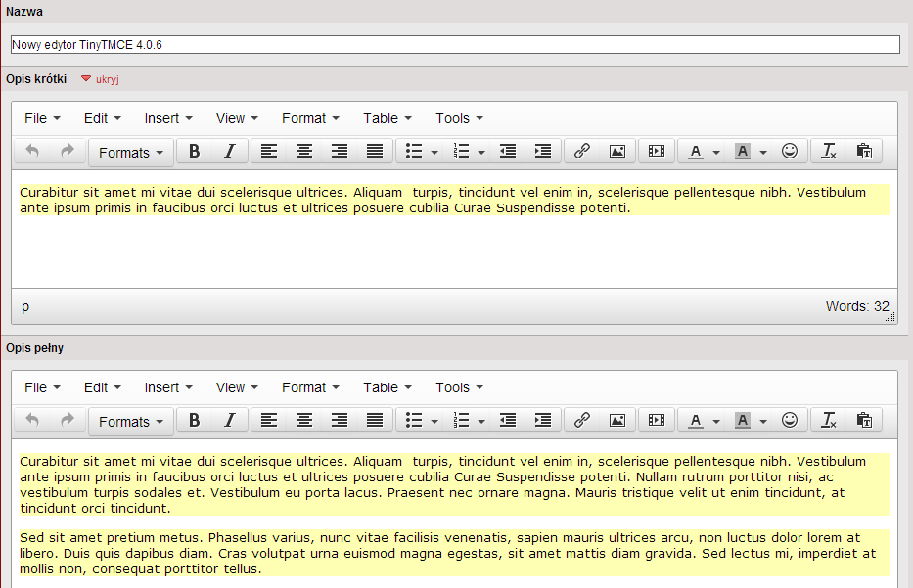Open text color picker arrow in Opis krótki editor
This screenshot has width=913, height=588.
tap(716, 153)
